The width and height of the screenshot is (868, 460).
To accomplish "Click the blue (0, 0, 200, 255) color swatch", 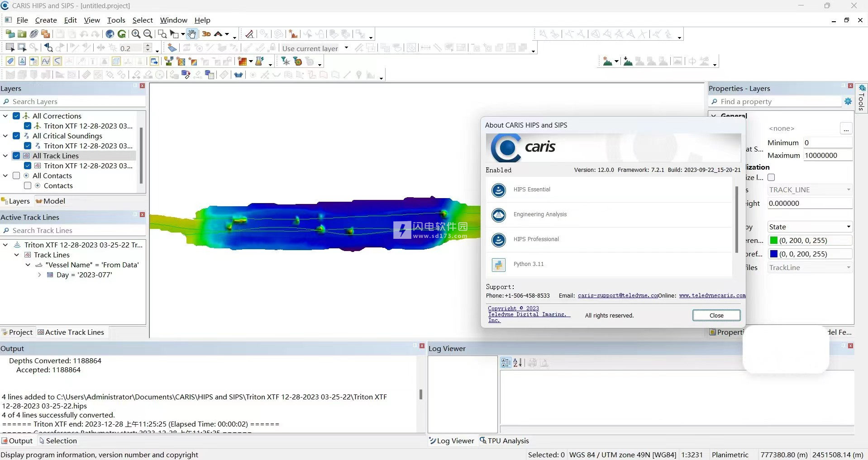I will pyautogui.click(x=774, y=254).
